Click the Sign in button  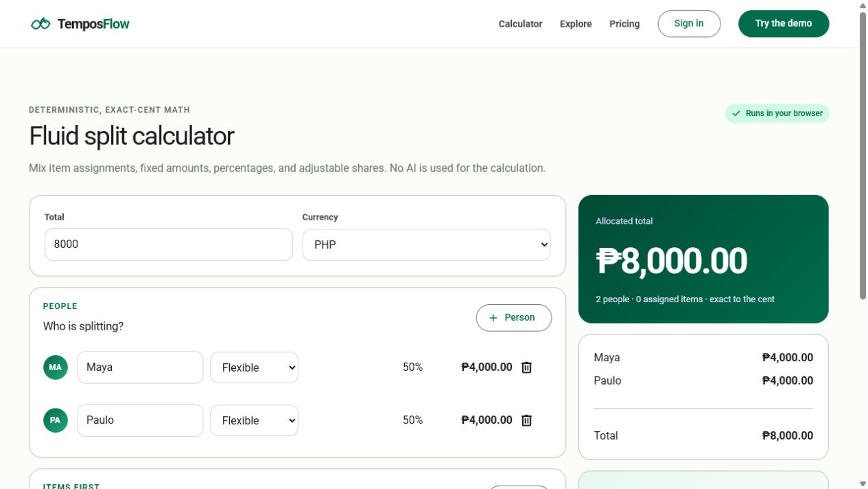pos(689,23)
